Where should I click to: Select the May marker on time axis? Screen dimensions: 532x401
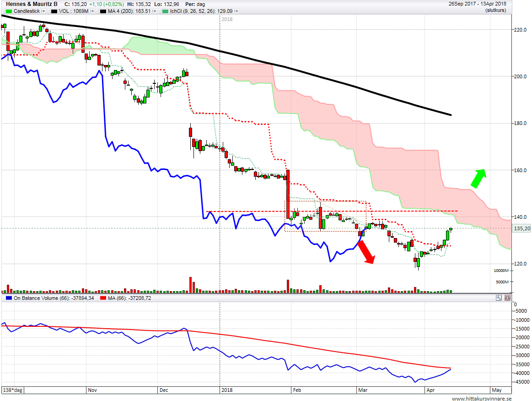click(497, 390)
